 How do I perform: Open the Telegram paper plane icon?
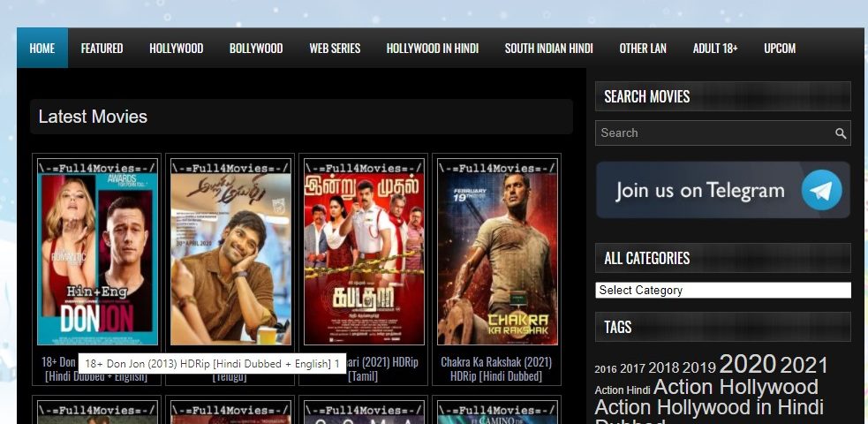point(821,190)
